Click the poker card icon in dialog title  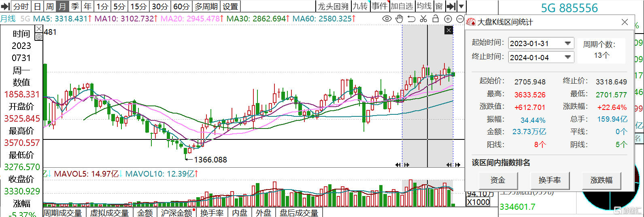471,22
